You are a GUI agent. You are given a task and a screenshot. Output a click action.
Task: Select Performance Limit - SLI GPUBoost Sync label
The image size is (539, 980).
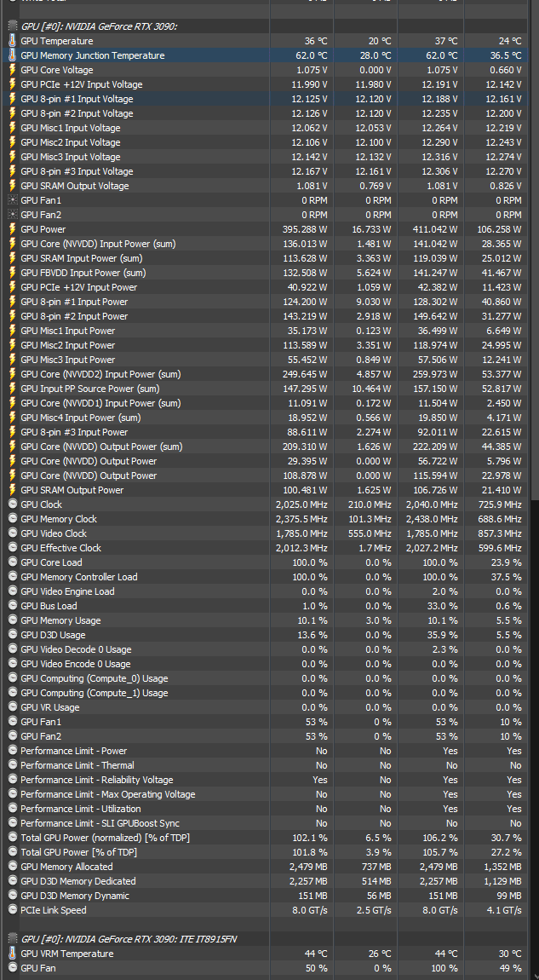pos(100,823)
